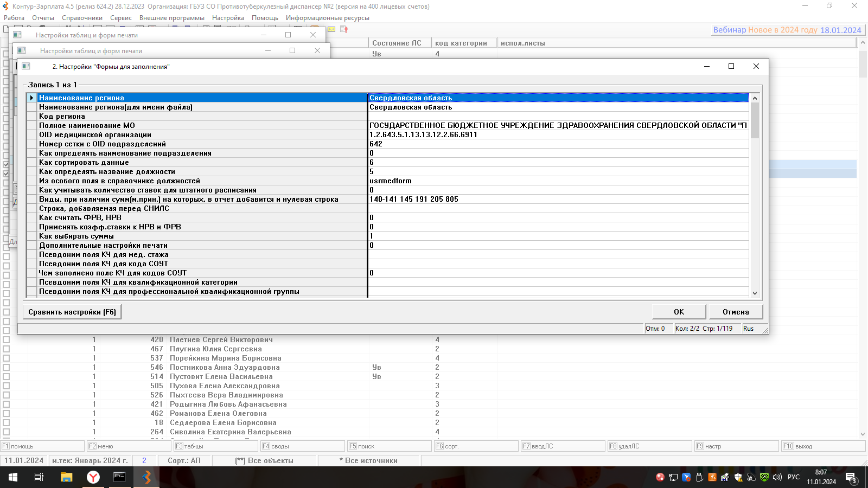Screen dimensions: 868x488
Task: Tick the checkbox for Пустовит Елена Васильевна
Action: click(7, 376)
